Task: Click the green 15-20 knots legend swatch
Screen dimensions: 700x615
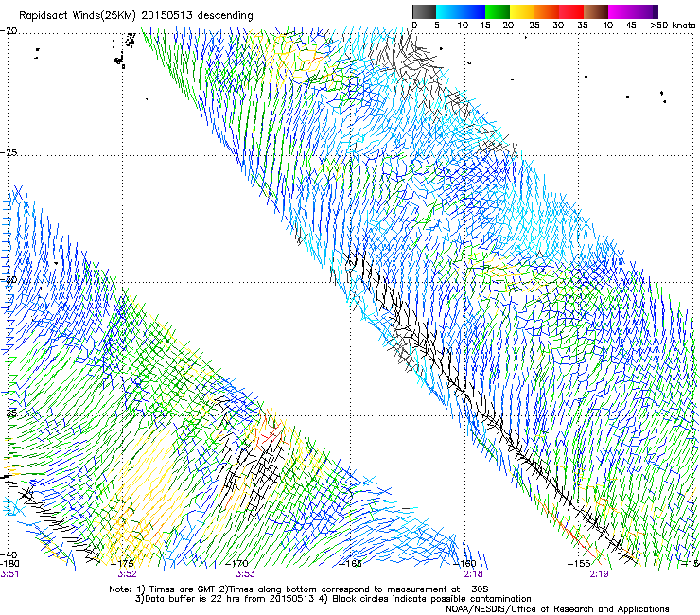Action: 498,11
